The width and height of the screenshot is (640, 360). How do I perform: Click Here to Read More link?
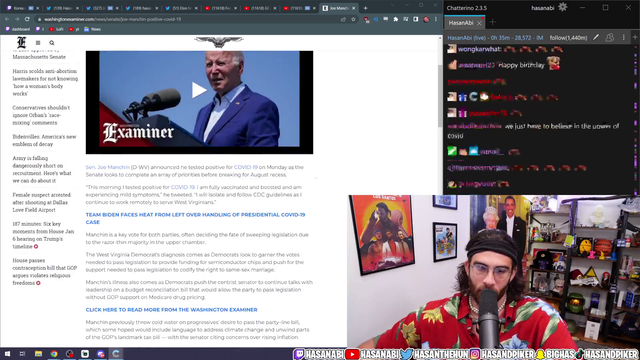(171, 310)
